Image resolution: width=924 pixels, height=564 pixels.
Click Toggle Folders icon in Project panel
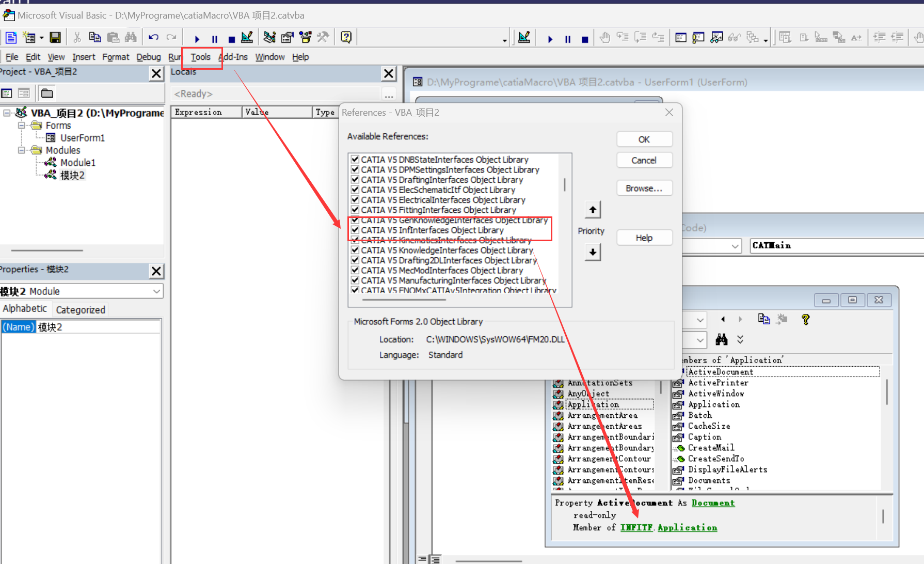click(47, 93)
